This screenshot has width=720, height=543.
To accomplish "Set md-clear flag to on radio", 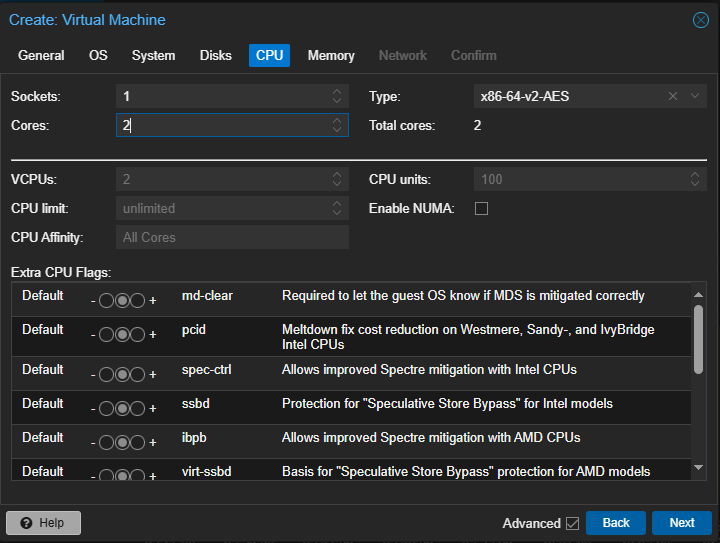I will pos(138,301).
